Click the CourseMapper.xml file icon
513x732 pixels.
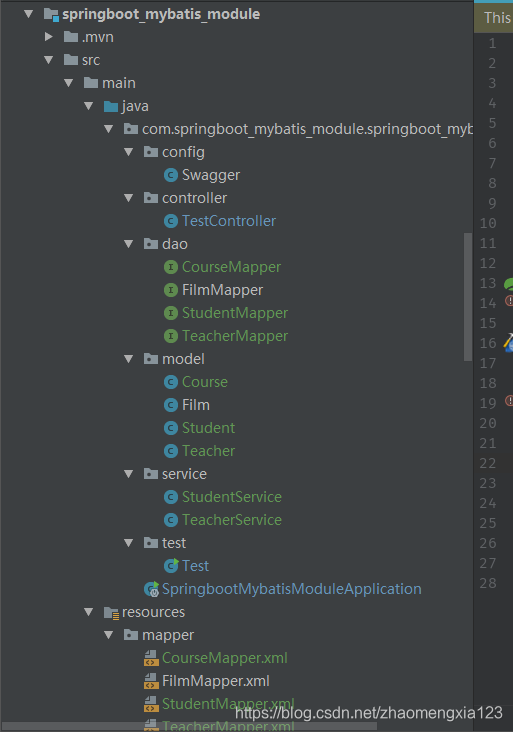pos(151,658)
